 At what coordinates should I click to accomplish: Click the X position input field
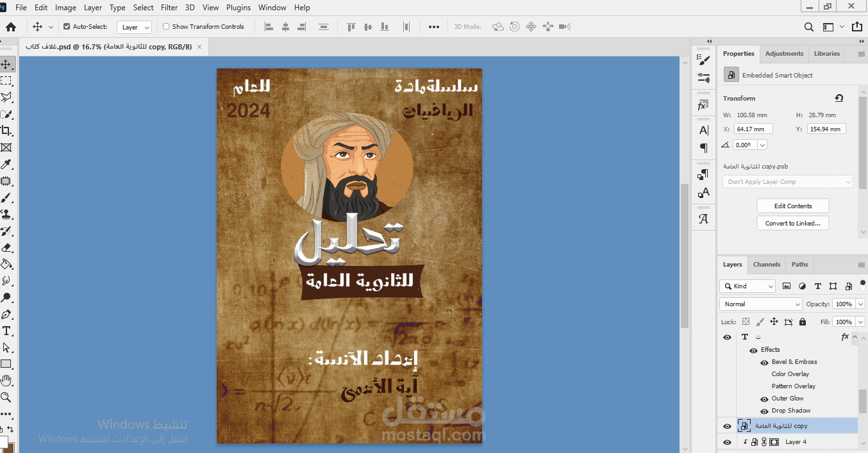click(x=753, y=129)
